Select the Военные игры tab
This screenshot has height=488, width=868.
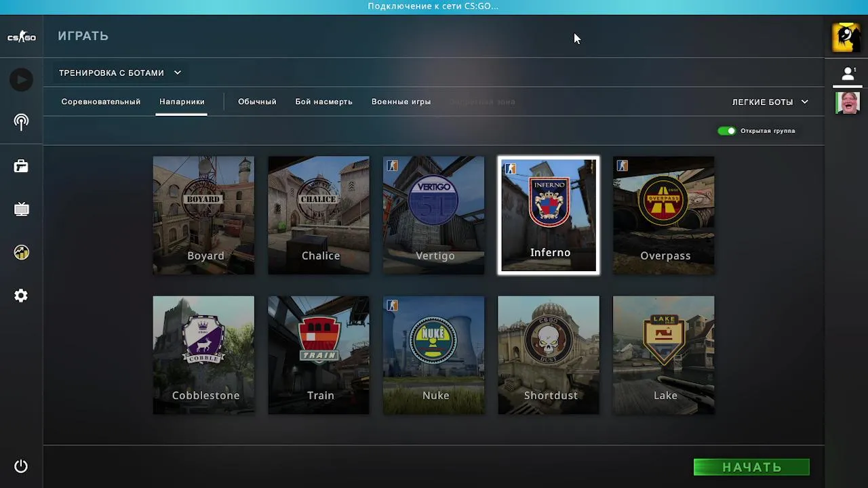(x=401, y=102)
